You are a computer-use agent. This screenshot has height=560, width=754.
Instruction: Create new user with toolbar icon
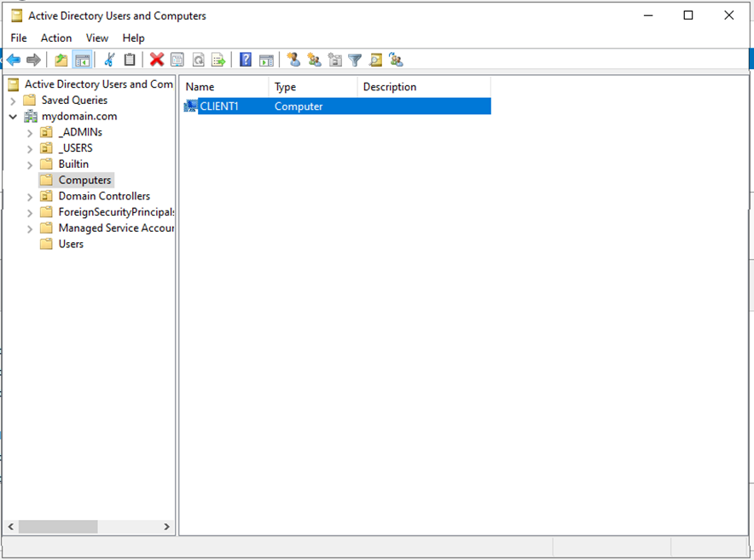(293, 60)
